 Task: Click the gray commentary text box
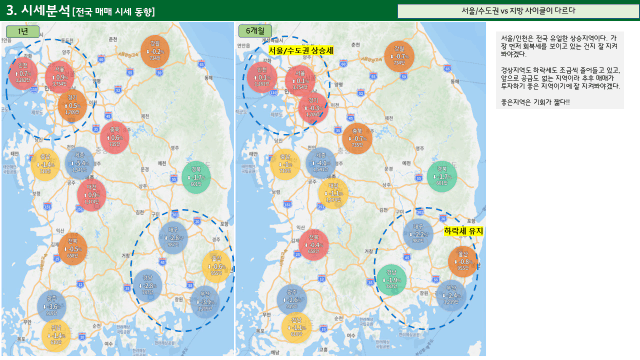tap(560, 70)
